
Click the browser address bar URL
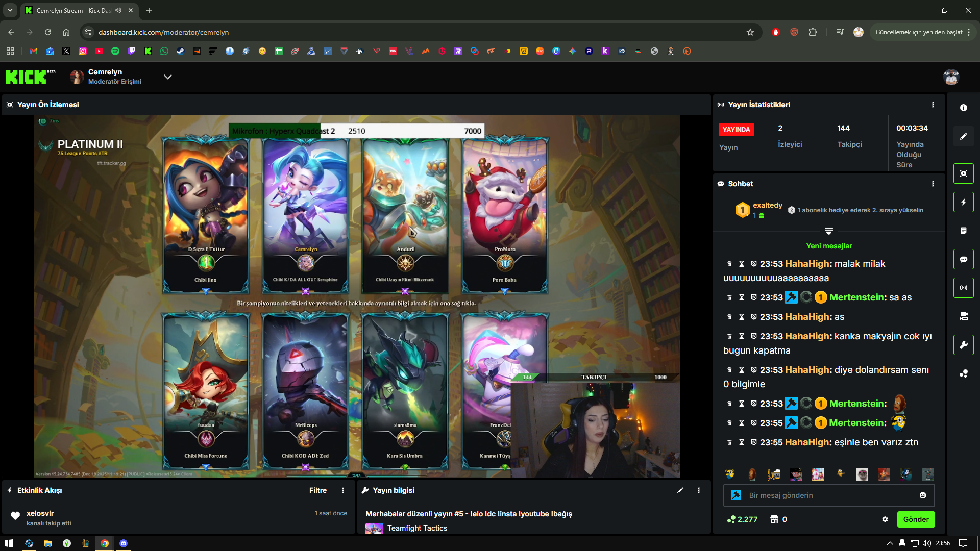[163, 32]
